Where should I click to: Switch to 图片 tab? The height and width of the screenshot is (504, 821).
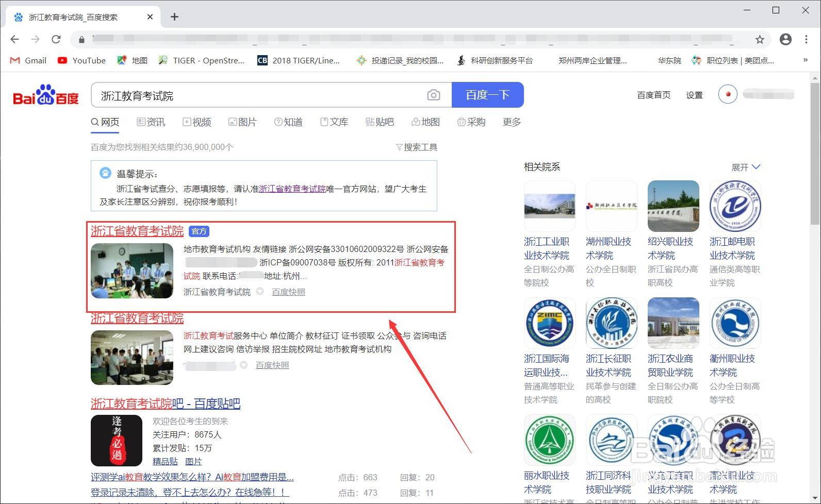pyautogui.click(x=242, y=122)
